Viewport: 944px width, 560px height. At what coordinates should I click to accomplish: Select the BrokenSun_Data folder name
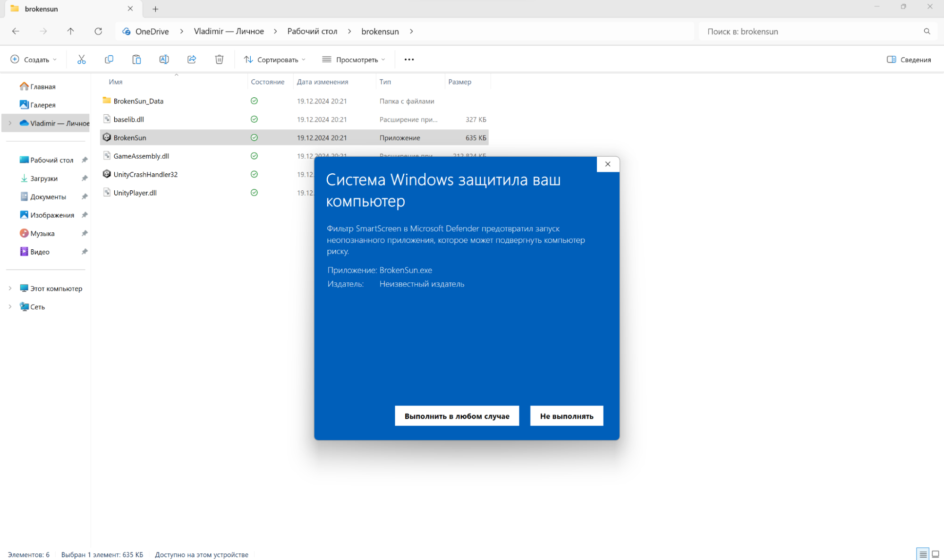pos(138,101)
